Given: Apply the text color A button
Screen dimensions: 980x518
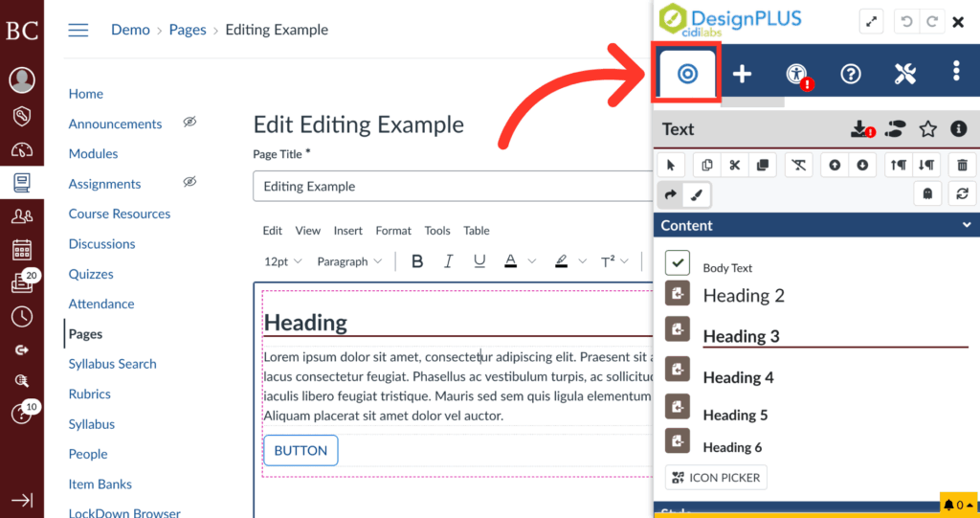Looking at the screenshot, I should (x=511, y=261).
